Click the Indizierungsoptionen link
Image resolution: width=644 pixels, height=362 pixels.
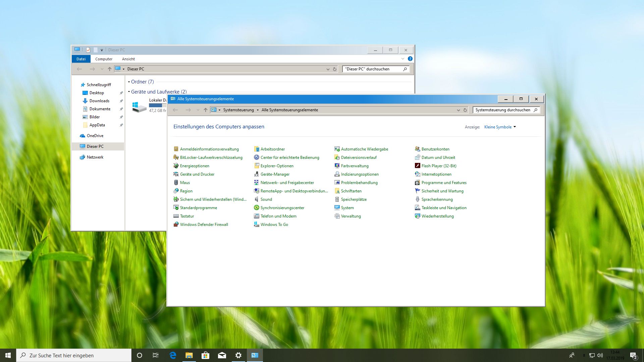pyautogui.click(x=360, y=174)
